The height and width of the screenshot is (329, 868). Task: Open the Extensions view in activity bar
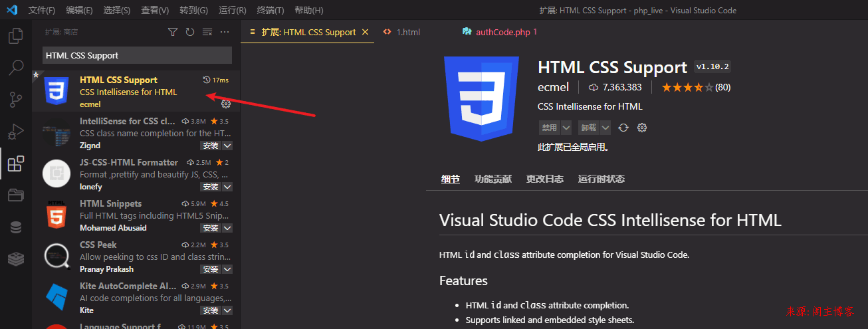coord(16,164)
